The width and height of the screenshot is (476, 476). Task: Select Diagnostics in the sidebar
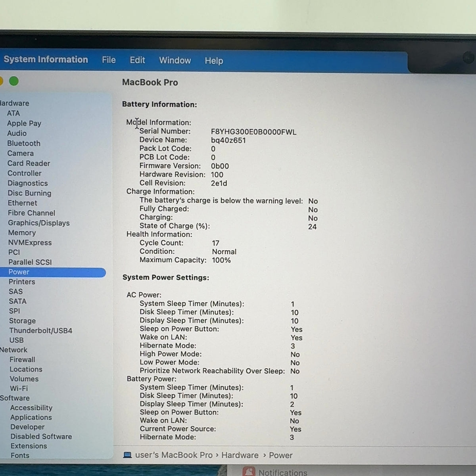coord(27,183)
